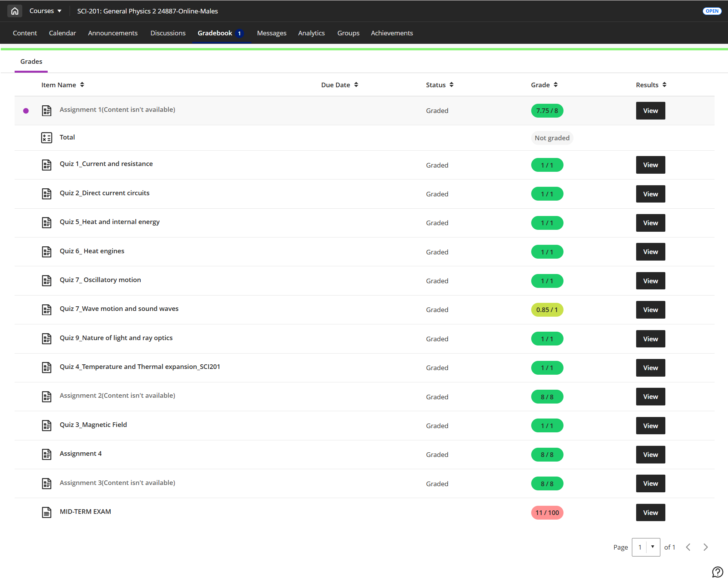This screenshot has height=588, width=728.
Task: Open the Messages tab
Action: tap(271, 33)
